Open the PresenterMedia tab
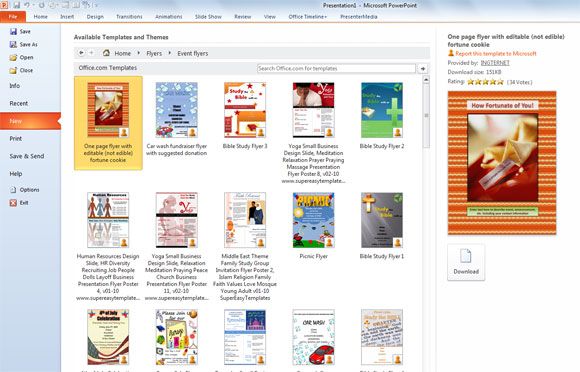This screenshot has width=580, height=372. 359,17
